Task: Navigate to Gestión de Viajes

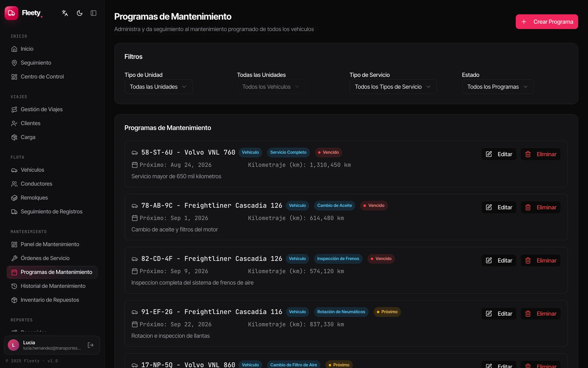Action: (52, 109)
